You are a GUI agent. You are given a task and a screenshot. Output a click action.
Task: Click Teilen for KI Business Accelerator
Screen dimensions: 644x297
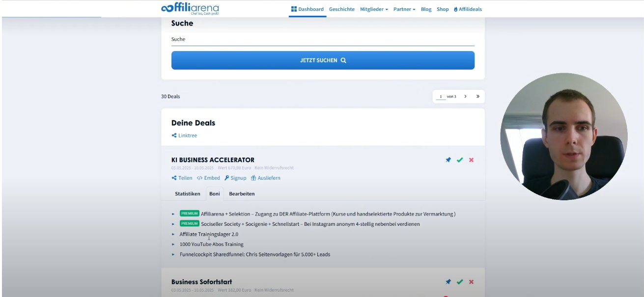tap(182, 178)
